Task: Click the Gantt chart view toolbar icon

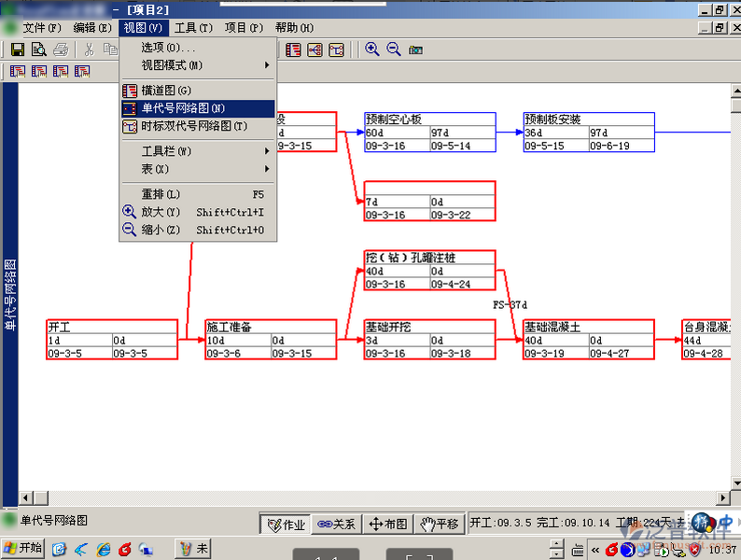Action: click(x=293, y=49)
